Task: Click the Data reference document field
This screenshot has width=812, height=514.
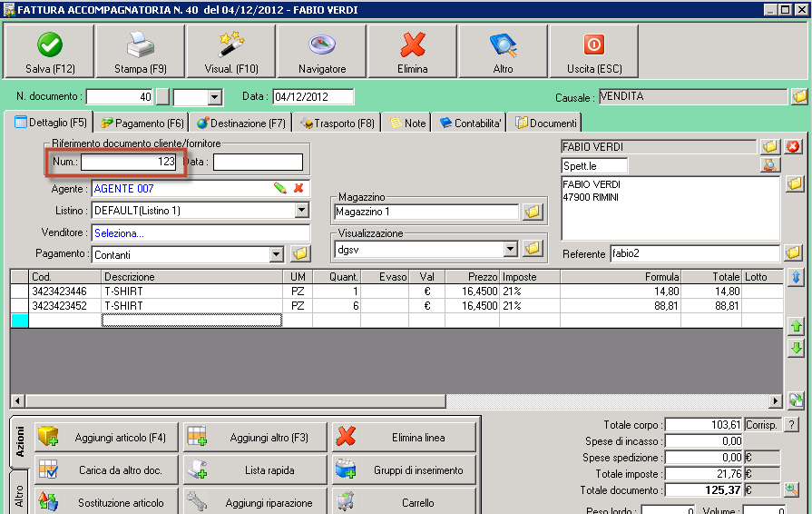Action: pos(258,162)
